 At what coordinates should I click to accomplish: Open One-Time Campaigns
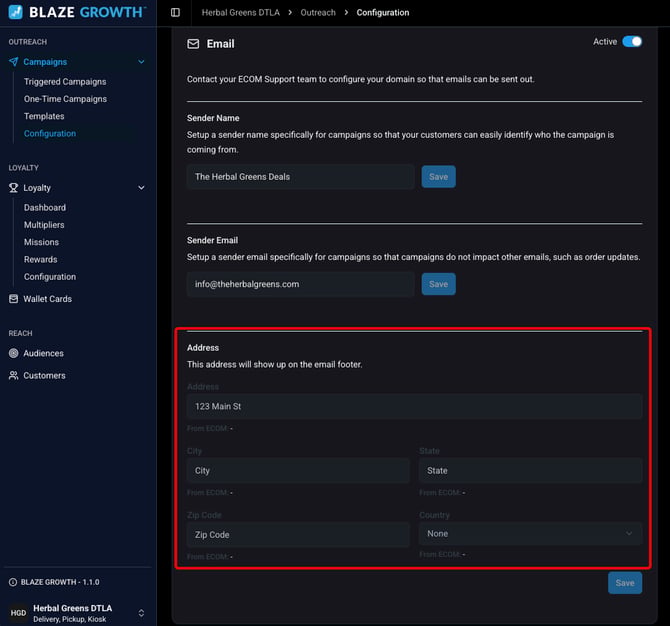tap(65, 99)
